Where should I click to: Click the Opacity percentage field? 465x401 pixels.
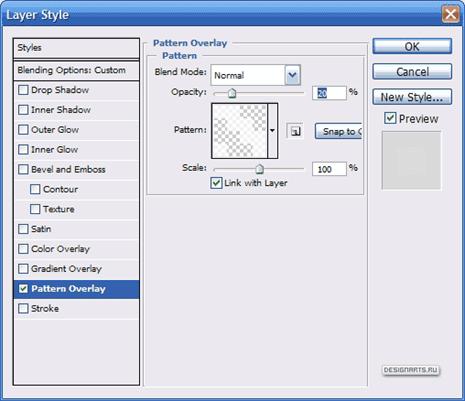point(329,93)
